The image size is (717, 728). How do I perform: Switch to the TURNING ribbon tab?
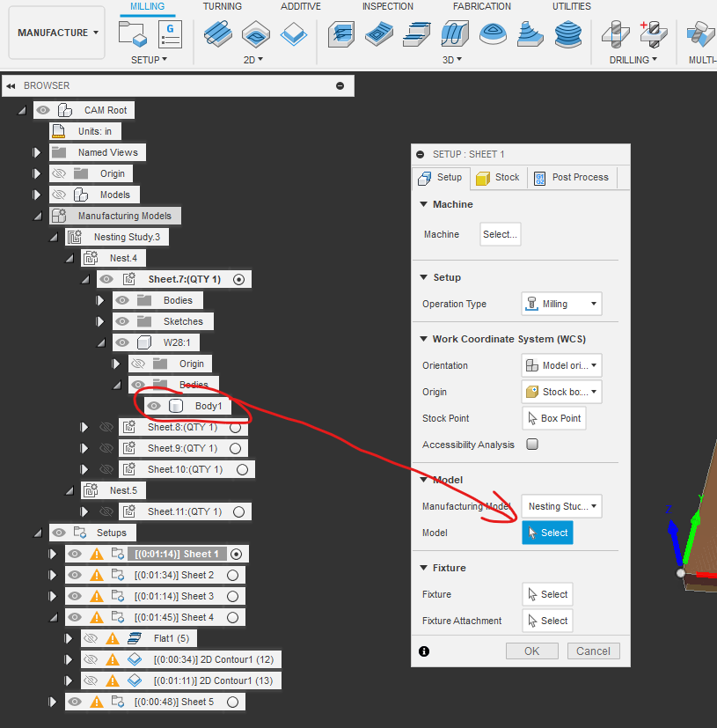(223, 6)
